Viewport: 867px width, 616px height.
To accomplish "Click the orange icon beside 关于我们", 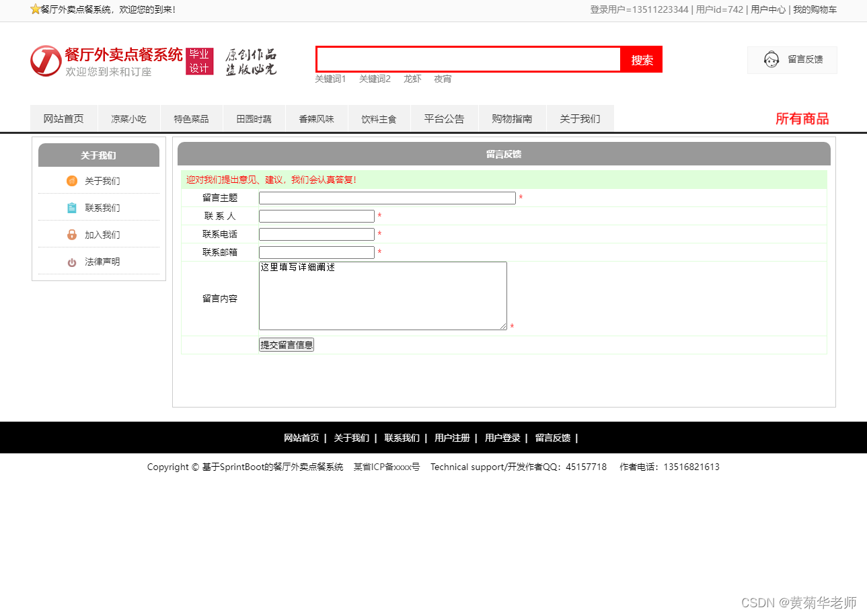I will (72, 181).
